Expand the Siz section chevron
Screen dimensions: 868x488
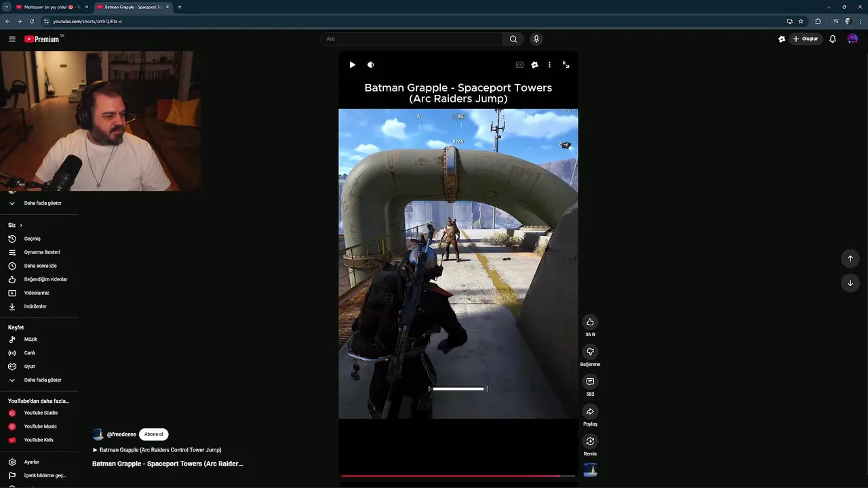pyautogui.click(x=21, y=225)
